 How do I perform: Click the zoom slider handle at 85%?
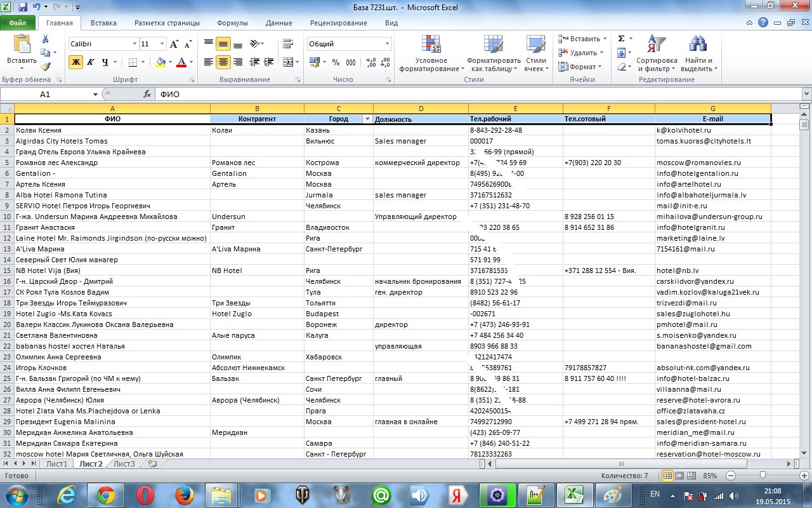[x=763, y=476]
